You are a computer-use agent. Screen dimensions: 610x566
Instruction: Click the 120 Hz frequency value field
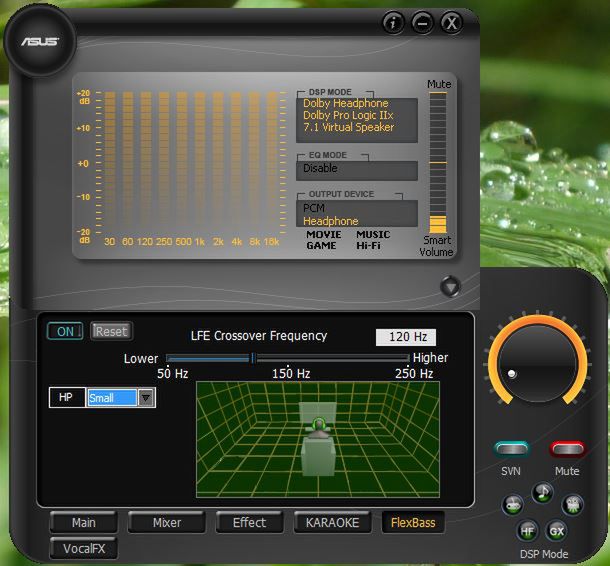(406, 337)
